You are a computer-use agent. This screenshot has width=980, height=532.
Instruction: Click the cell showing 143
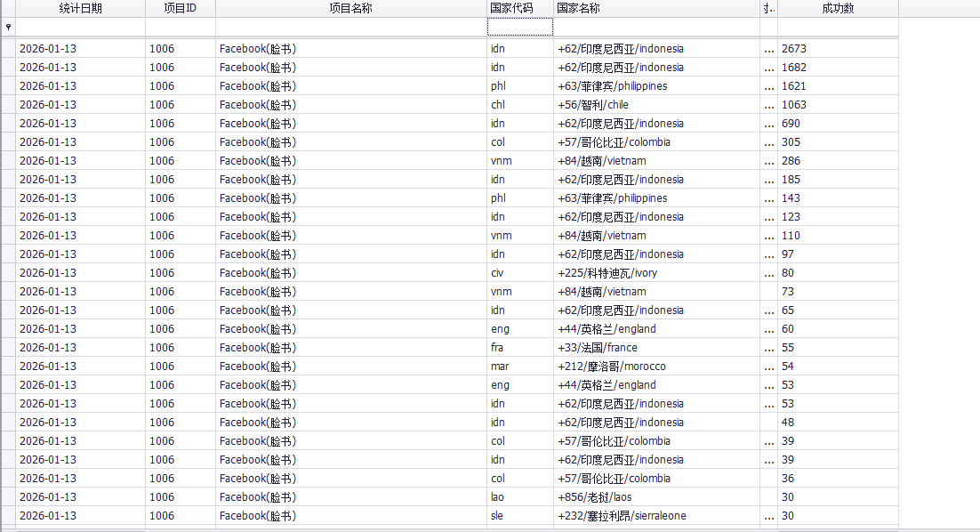click(x=838, y=198)
